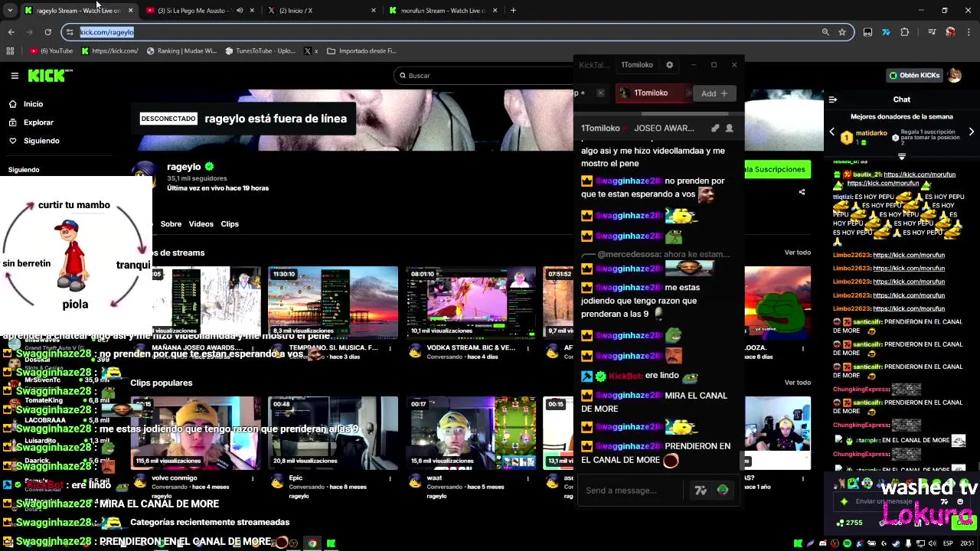Image resolution: width=980 pixels, height=551 pixels.
Task: Click the 7TV extension icon in toolbar
Action: tap(886, 32)
